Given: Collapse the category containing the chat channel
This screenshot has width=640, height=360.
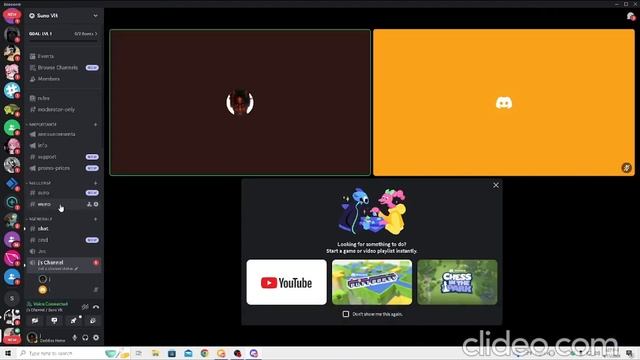Looking at the screenshot, I should coord(40,219).
